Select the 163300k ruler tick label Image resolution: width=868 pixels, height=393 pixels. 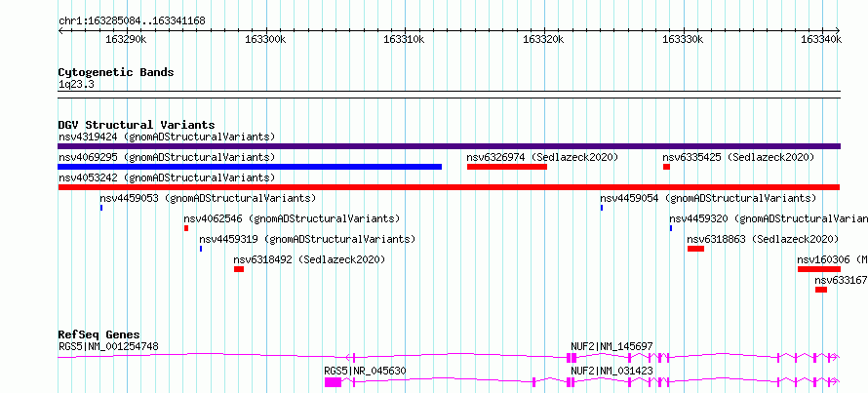coord(265,40)
